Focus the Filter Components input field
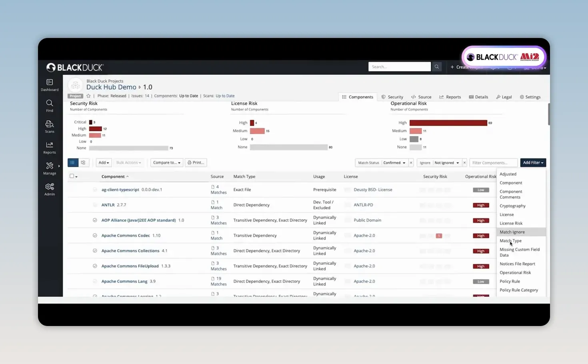 click(x=494, y=163)
